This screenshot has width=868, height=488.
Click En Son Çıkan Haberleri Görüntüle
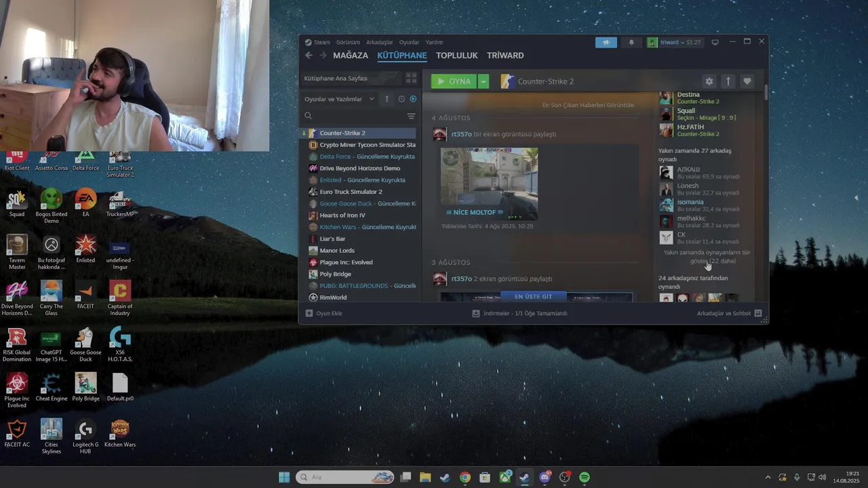(x=588, y=105)
